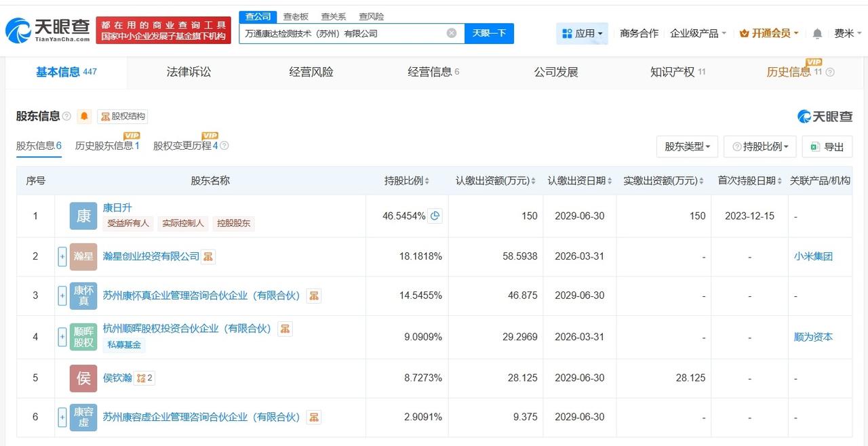The width and height of the screenshot is (868, 446).
Task: Click the 天眼一下 search button
Action: pyautogui.click(x=489, y=33)
